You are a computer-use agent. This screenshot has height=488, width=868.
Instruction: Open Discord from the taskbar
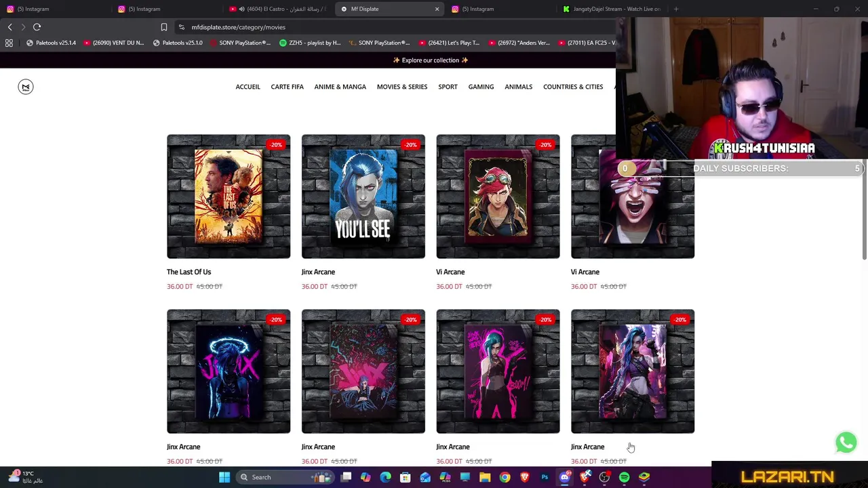pyautogui.click(x=564, y=477)
